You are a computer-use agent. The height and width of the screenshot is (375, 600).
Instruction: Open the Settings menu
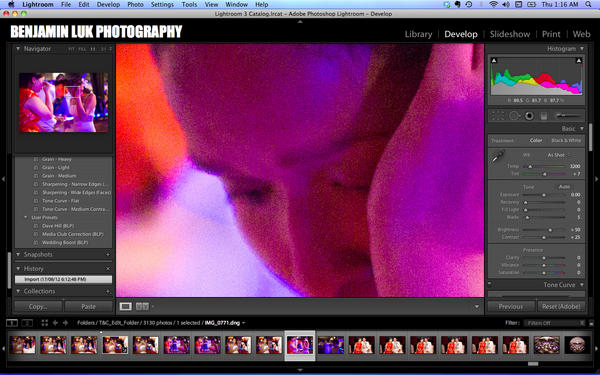coord(162,5)
